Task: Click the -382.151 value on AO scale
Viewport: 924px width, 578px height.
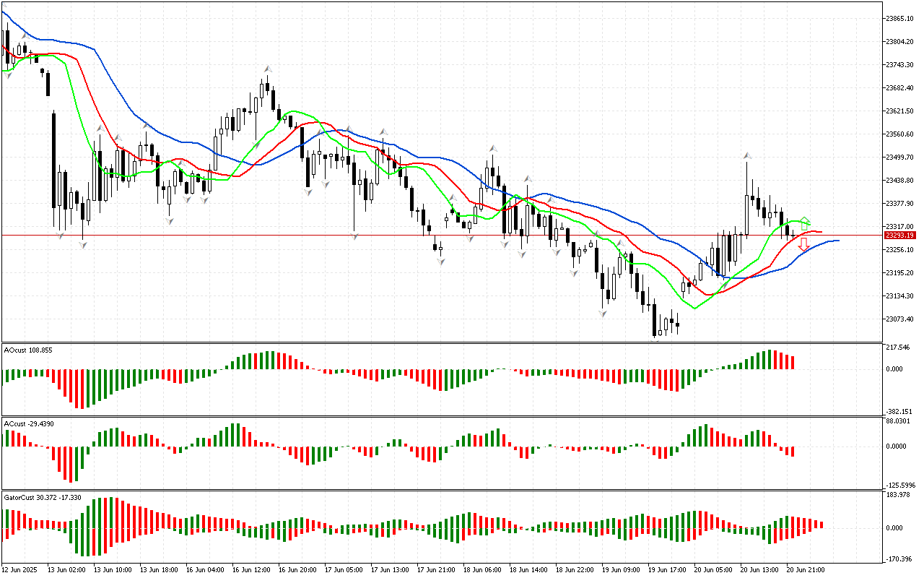Action: tap(897, 411)
